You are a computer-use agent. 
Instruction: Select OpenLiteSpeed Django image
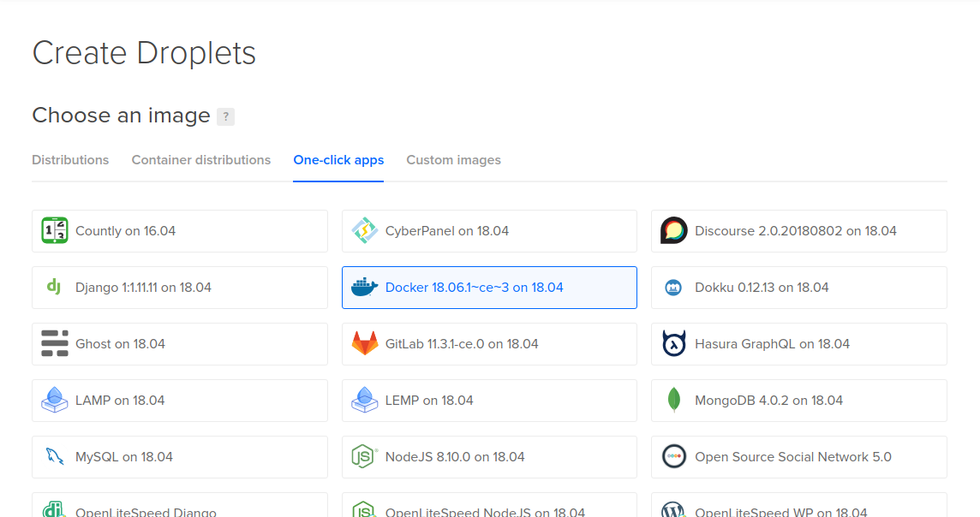pyautogui.click(x=180, y=505)
